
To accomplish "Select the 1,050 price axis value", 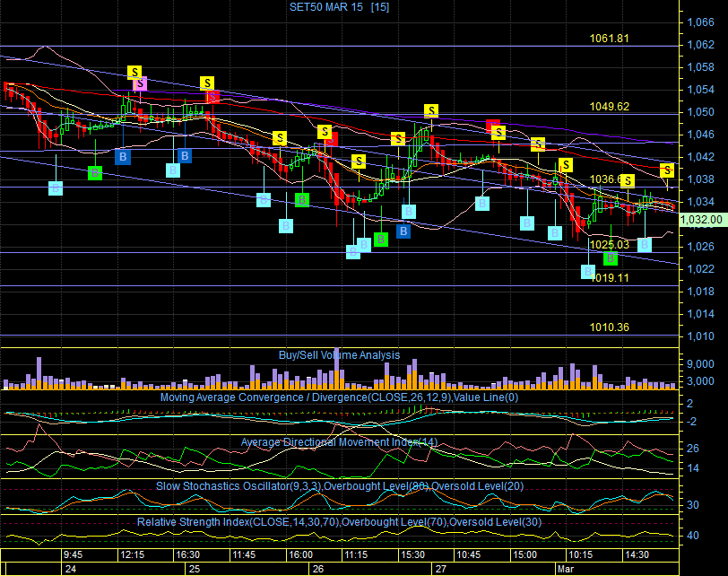I will pyautogui.click(x=700, y=112).
